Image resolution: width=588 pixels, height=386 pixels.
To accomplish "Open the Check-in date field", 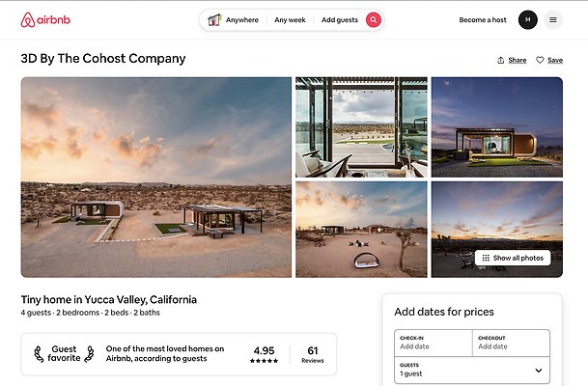I will (x=434, y=343).
